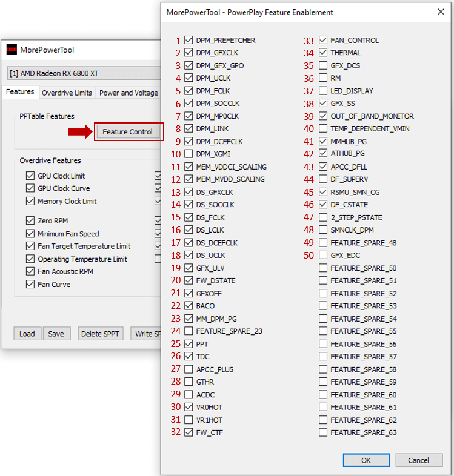
Task: Toggle Minimum Fan Speed checkbox
Action: click(30, 233)
